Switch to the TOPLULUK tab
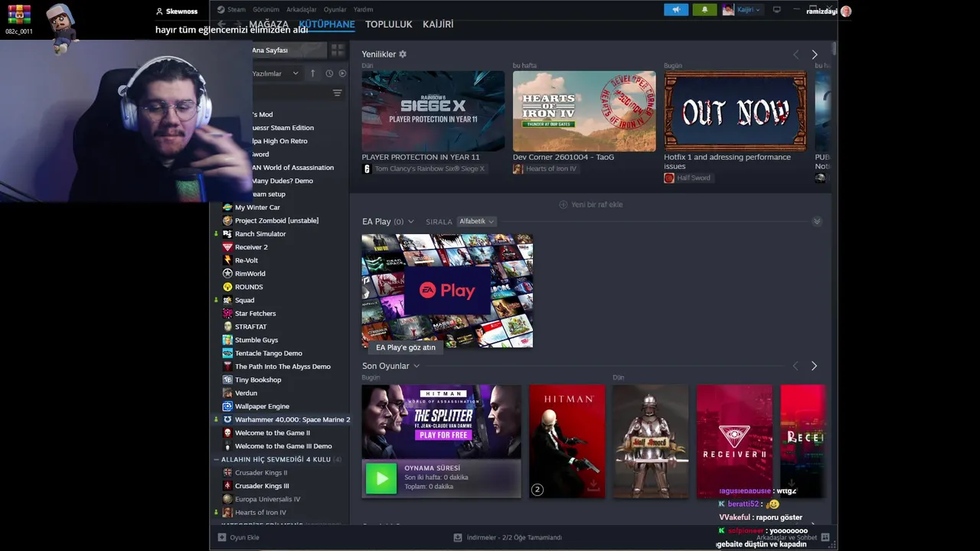 click(x=388, y=24)
